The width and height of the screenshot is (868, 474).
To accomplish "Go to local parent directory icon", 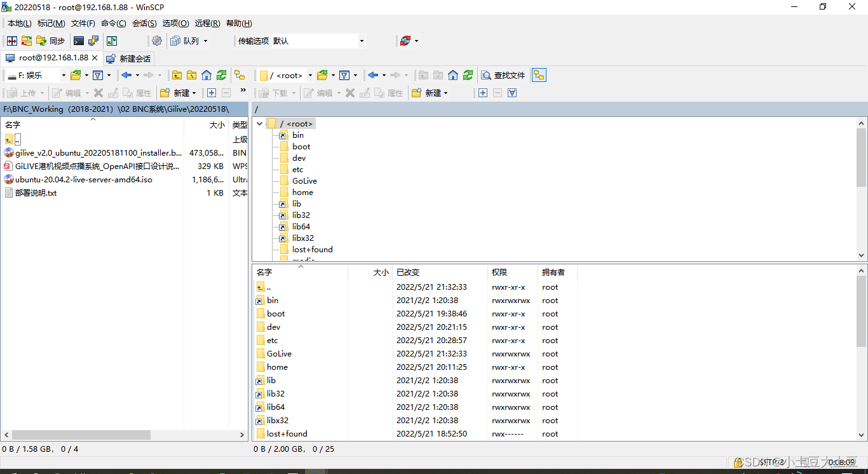I will click(x=177, y=75).
